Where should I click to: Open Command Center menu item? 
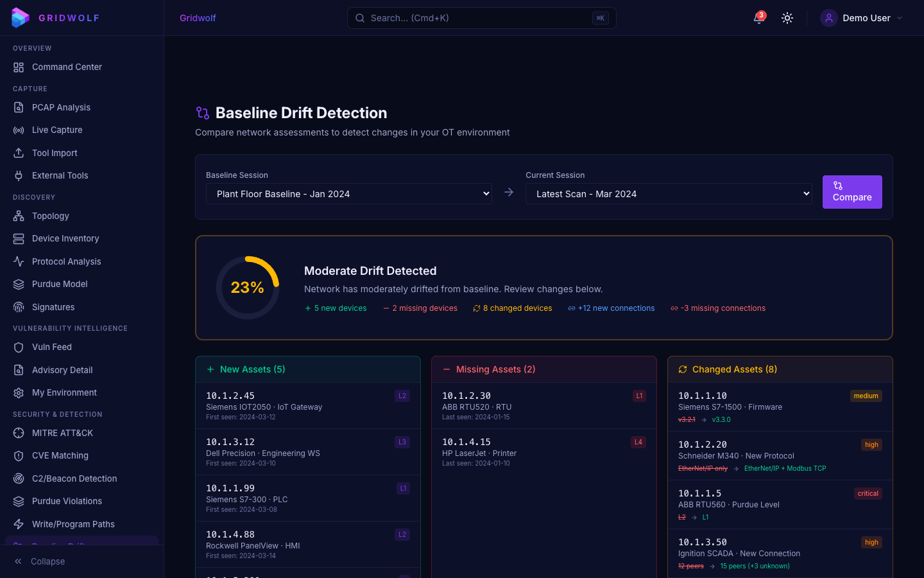click(81, 67)
